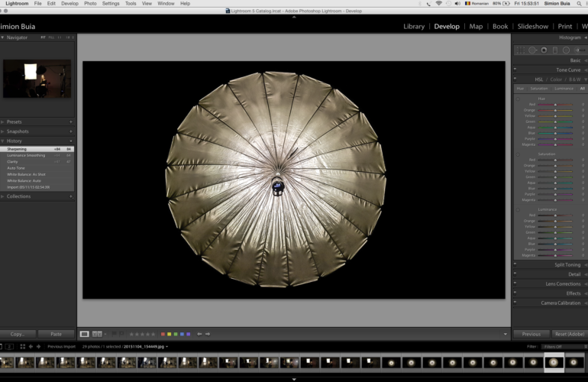The width and height of the screenshot is (588, 382).
Task: Select the Adjustment Brush tool
Action: coord(580,50)
